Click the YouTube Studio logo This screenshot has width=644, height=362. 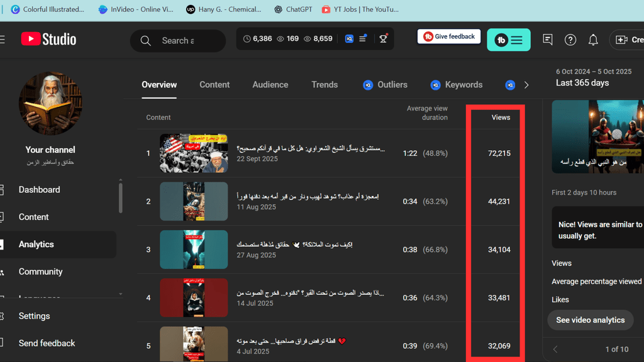pos(48,40)
